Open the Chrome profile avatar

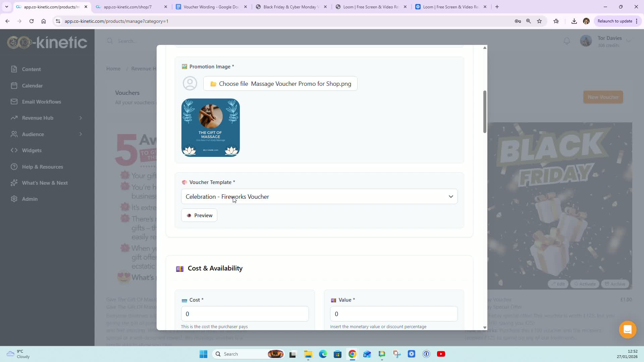click(x=586, y=21)
